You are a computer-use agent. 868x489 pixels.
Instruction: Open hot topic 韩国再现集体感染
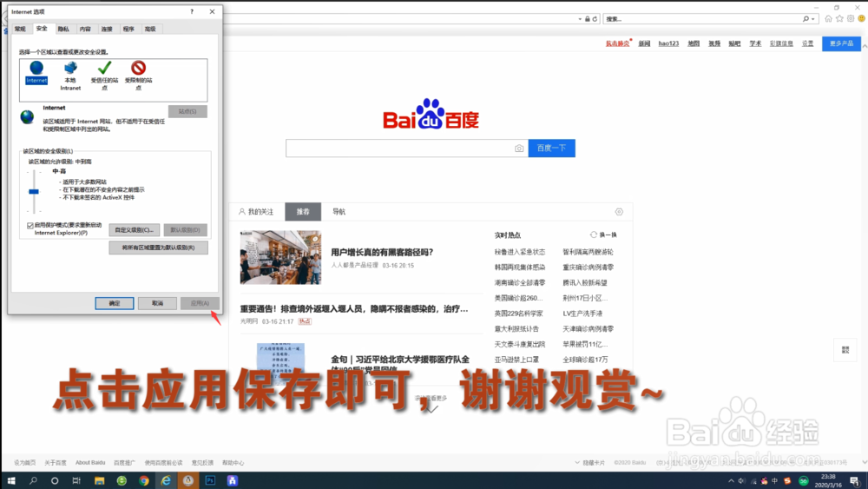[x=520, y=267]
